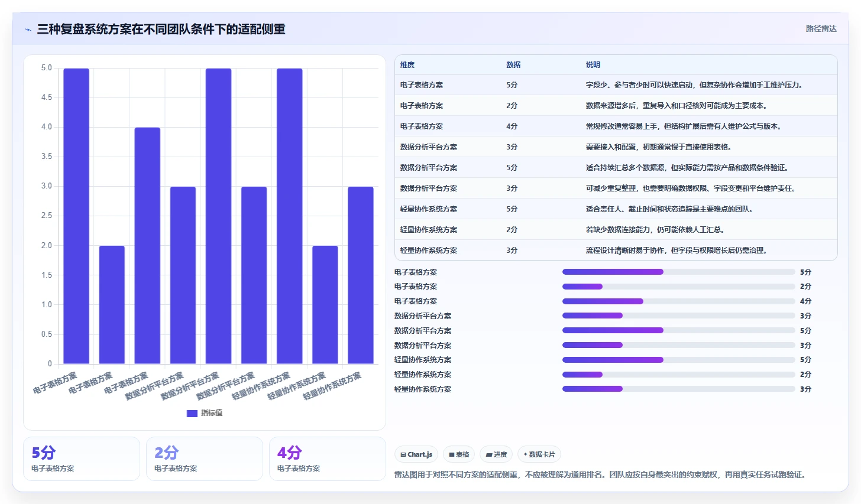This screenshot has height=504, width=861.
Task: Click the 4.5 y-axis label
Action: click(x=46, y=97)
